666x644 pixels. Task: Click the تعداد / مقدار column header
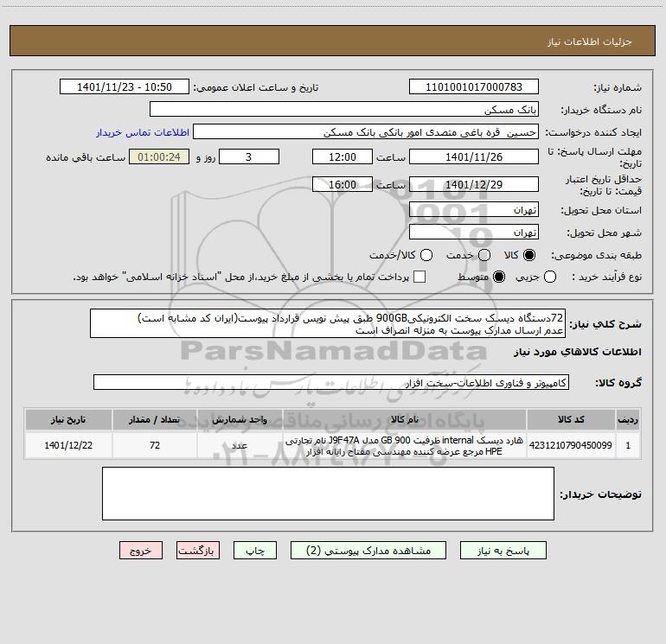pyautogui.click(x=155, y=419)
